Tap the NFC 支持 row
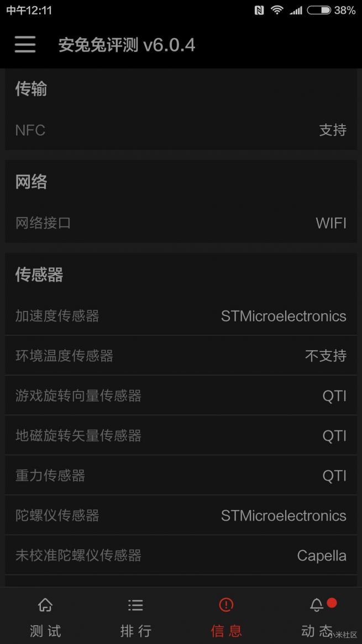The width and height of the screenshot is (362, 644). click(x=181, y=130)
